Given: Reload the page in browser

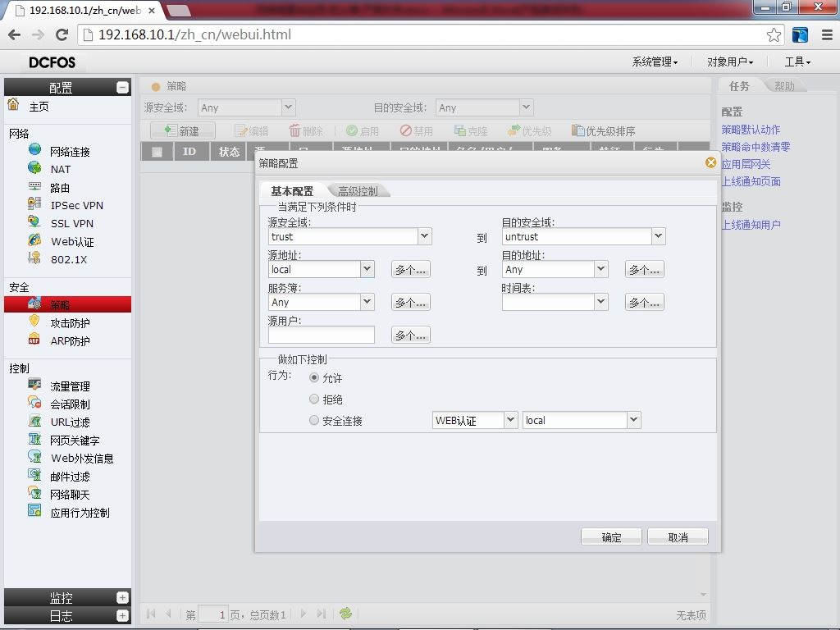Looking at the screenshot, I should (x=62, y=34).
